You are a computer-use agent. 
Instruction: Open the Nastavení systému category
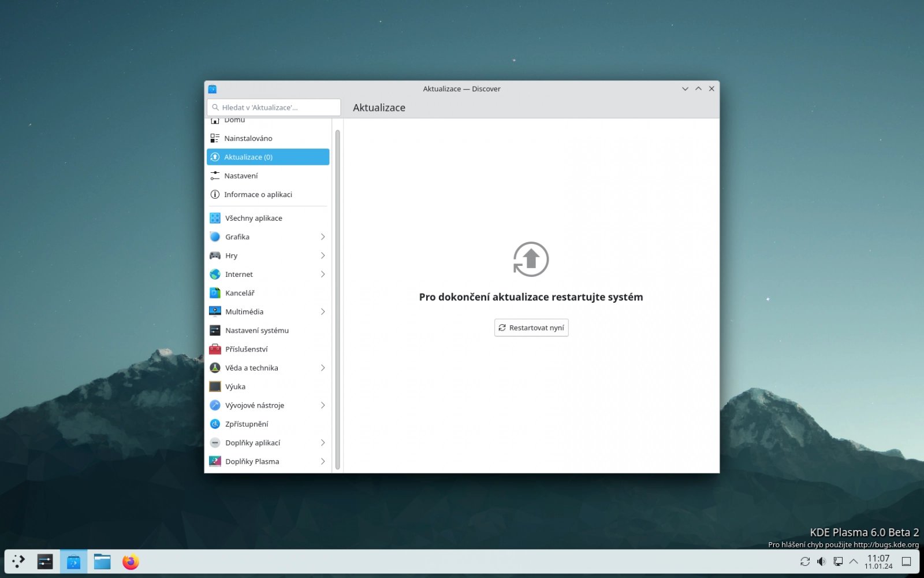pyautogui.click(x=268, y=330)
